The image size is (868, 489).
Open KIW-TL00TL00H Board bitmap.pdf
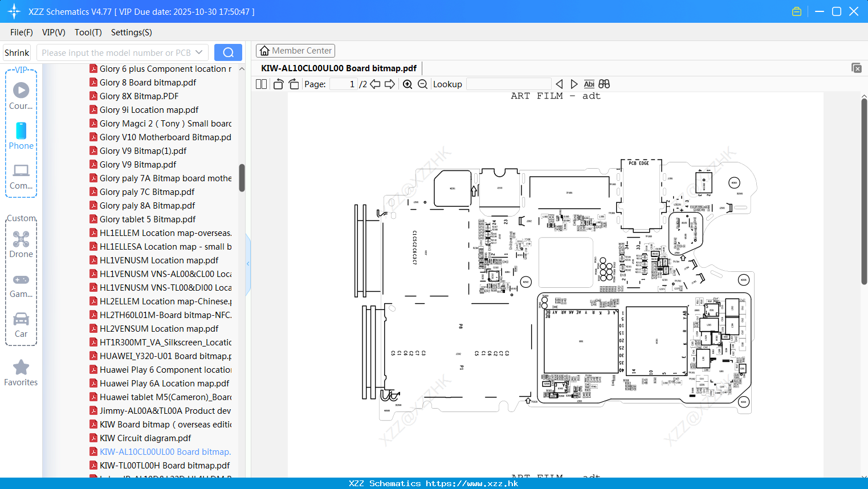160,465
